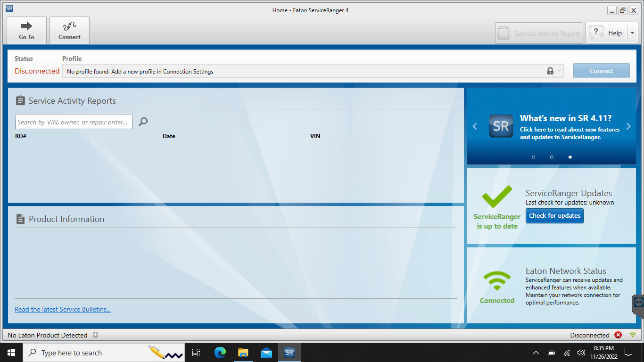Select the second banner page dot

552,157
